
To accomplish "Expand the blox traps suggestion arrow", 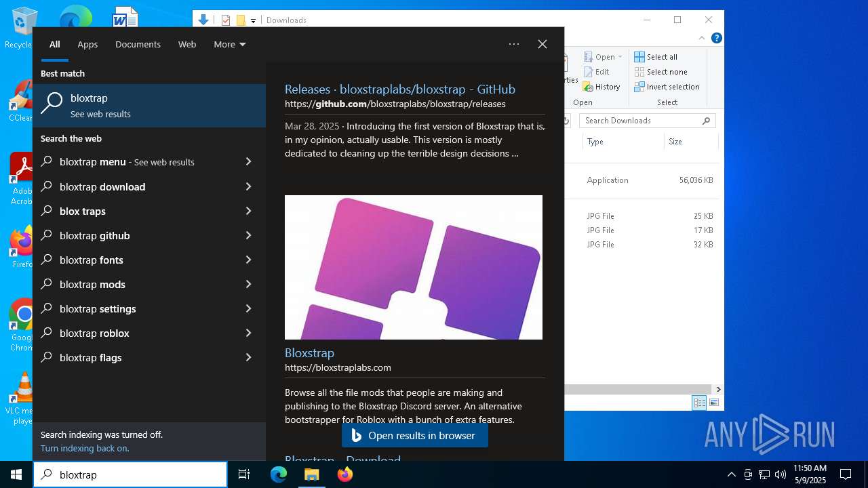I will point(248,211).
